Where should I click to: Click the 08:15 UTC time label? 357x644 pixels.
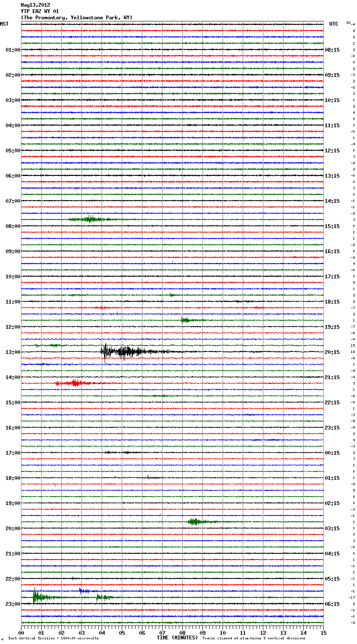332,50
